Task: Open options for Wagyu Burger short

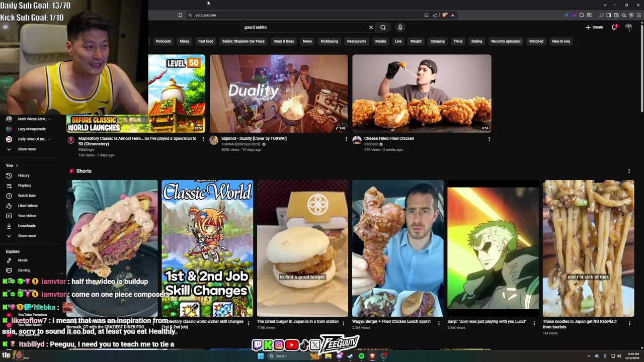Action: tap(439, 323)
